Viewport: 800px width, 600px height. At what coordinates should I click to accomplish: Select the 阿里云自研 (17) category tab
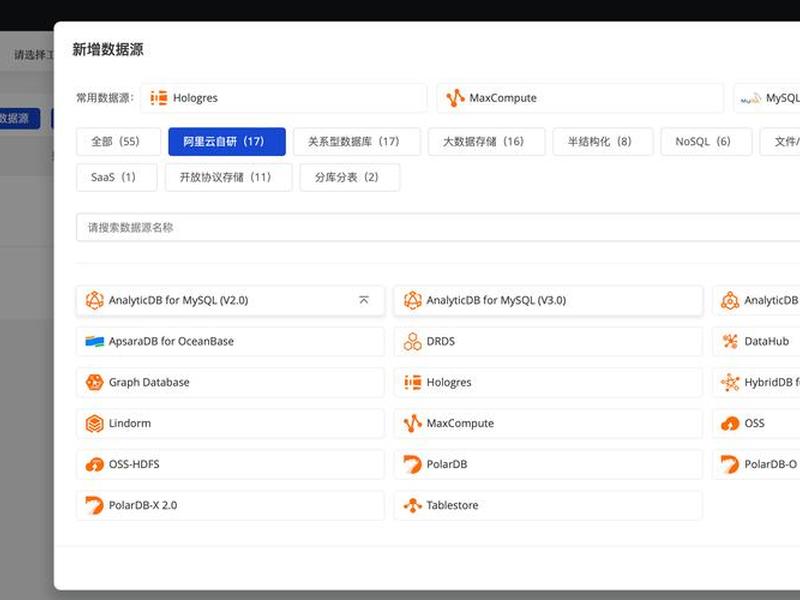coord(227,141)
